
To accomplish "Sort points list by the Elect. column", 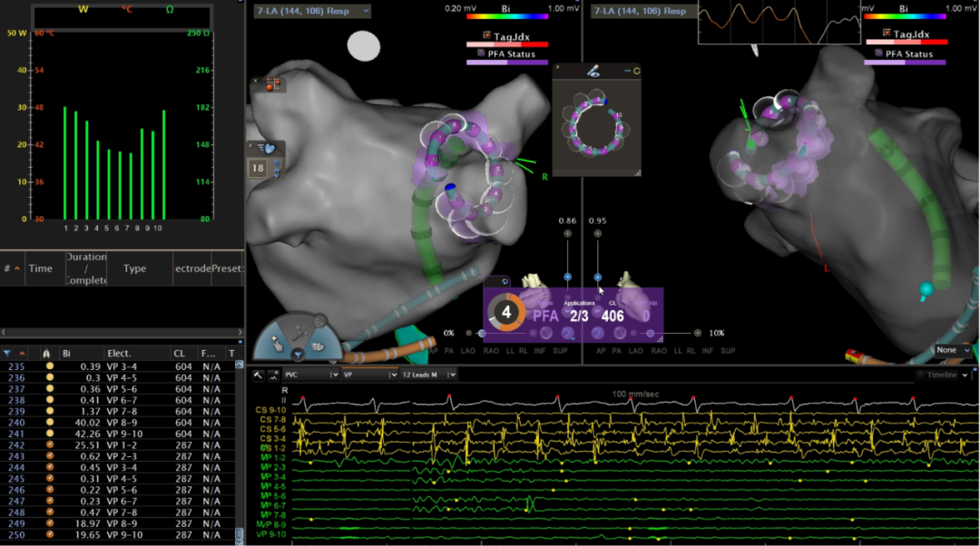I will (x=119, y=354).
